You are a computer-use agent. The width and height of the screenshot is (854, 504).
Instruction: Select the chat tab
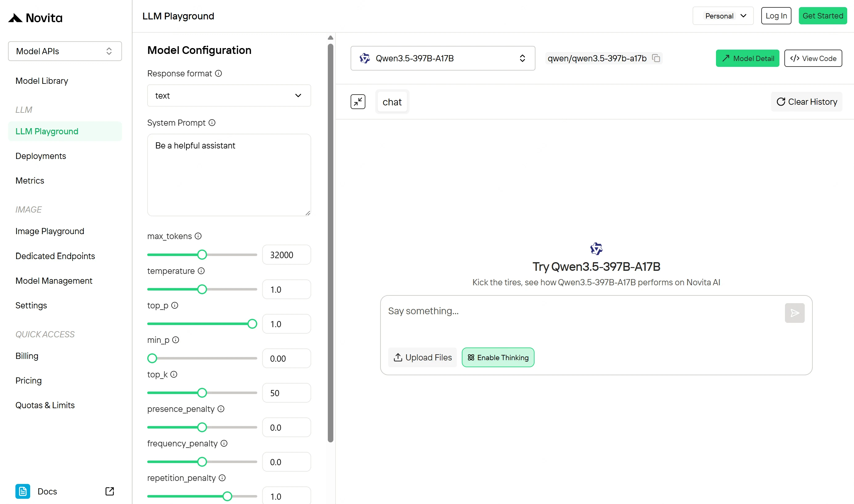point(392,102)
